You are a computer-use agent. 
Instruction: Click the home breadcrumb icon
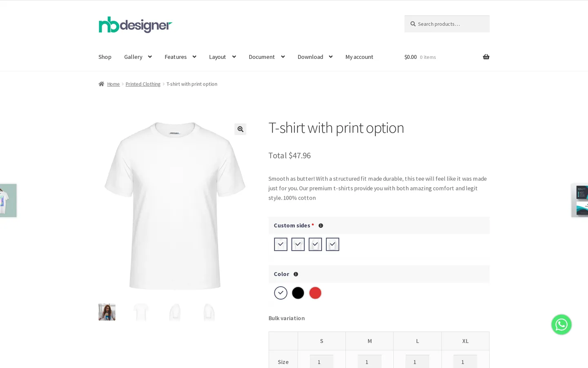[101, 84]
